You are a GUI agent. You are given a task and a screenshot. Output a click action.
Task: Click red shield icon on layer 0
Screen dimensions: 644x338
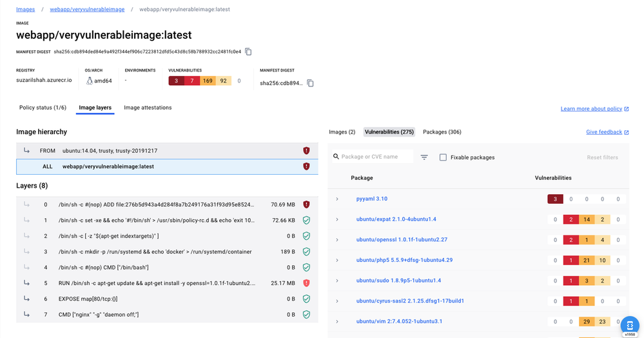[306, 204]
